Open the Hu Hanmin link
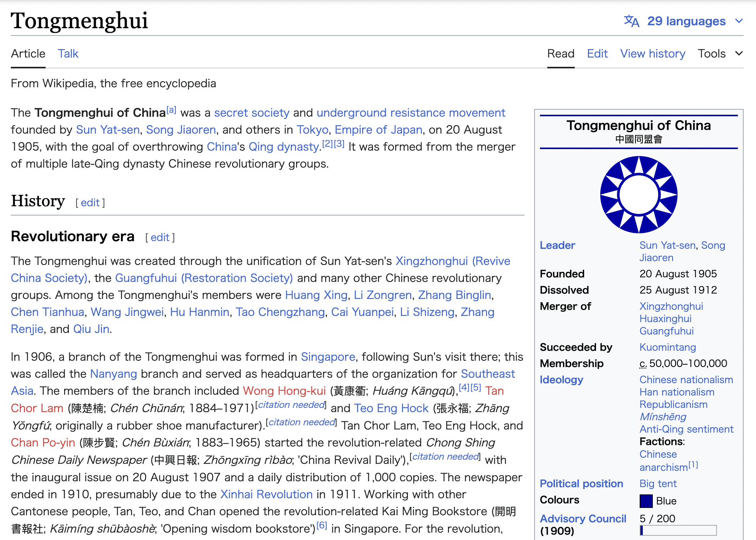Image resolution: width=756 pixels, height=540 pixels. (200, 312)
